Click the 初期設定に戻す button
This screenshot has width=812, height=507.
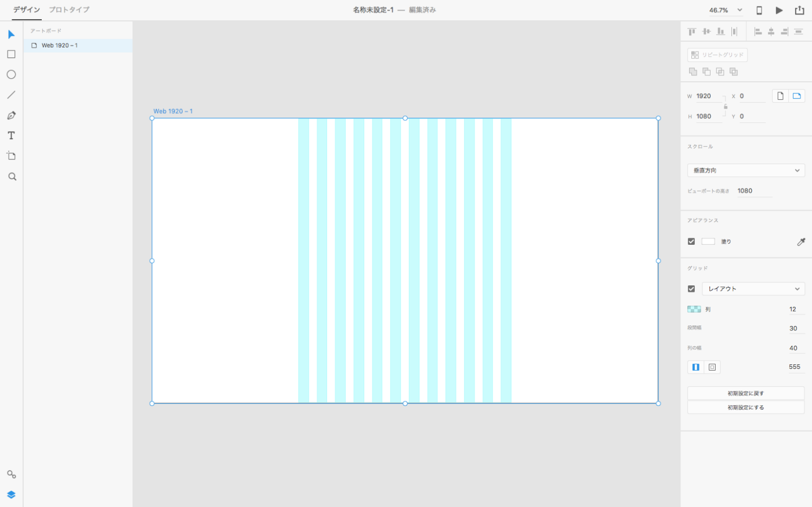(x=746, y=393)
